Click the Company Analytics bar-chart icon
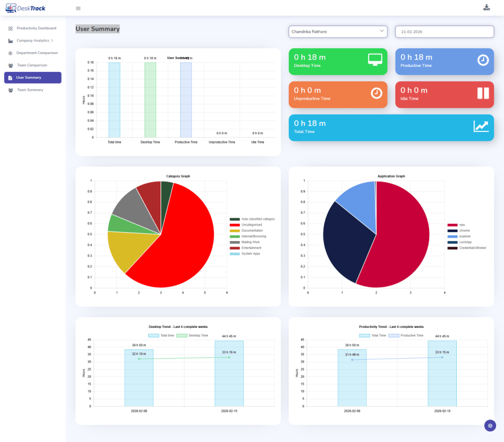This screenshot has width=504, height=442. [x=10, y=40]
